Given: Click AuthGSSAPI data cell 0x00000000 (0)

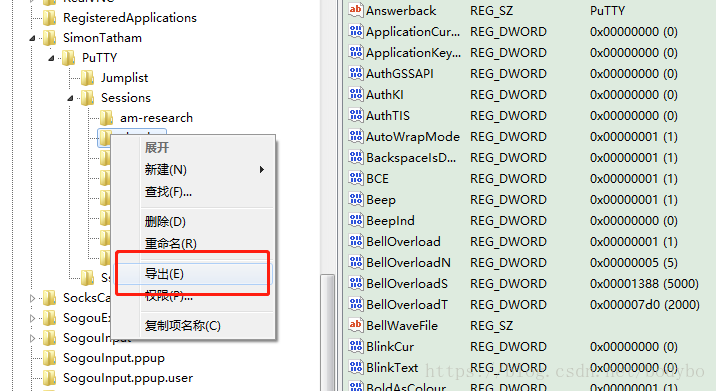Looking at the screenshot, I should tap(633, 74).
